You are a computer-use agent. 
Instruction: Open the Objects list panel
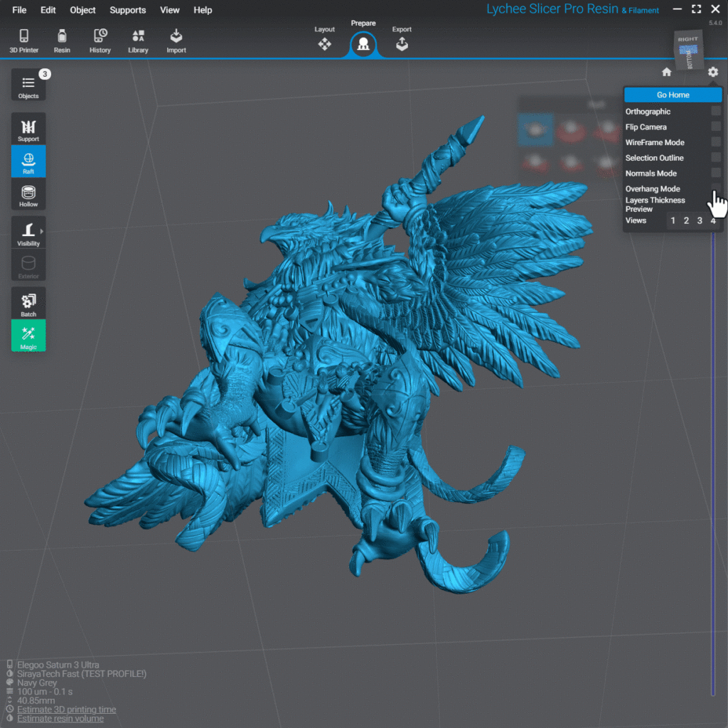click(x=28, y=85)
